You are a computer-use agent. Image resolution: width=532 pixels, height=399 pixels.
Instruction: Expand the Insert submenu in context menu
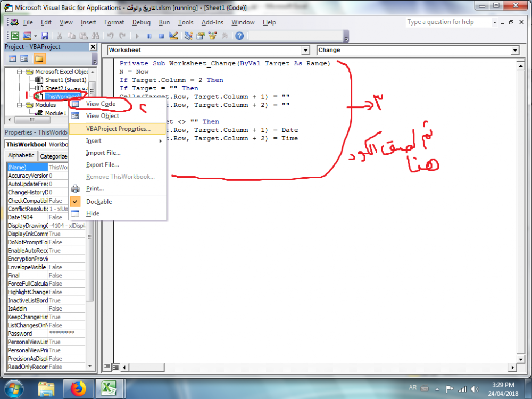[x=118, y=141]
